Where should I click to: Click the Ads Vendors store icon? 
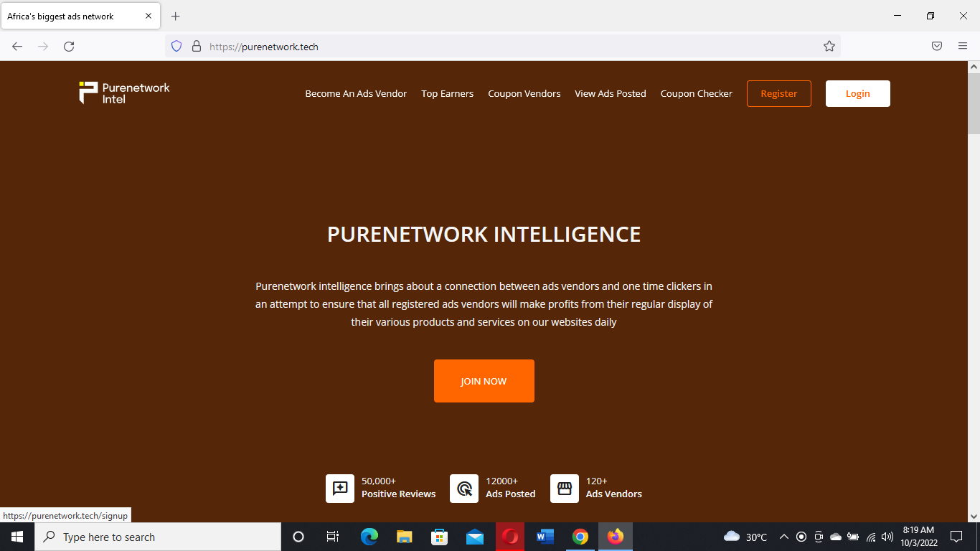pyautogui.click(x=565, y=489)
